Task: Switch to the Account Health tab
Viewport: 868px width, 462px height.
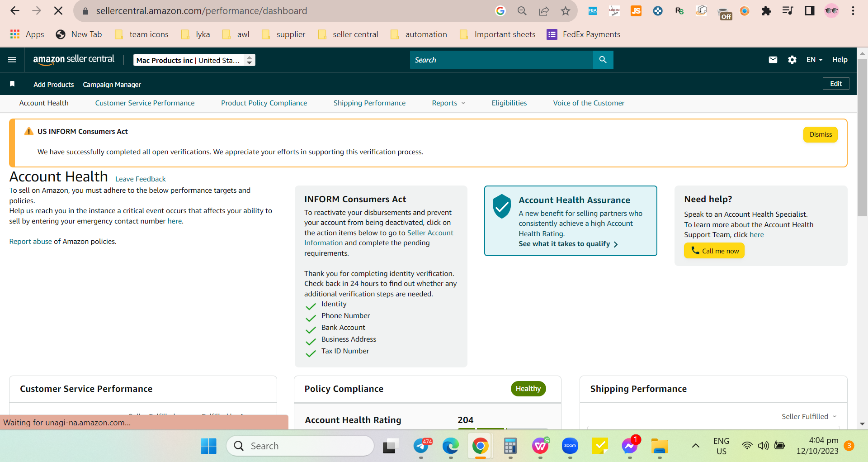Action: pos(44,103)
